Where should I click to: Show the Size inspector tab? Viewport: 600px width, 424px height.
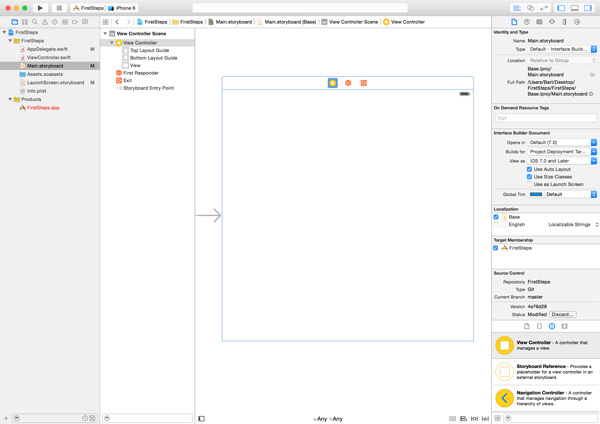tap(564, 22)
